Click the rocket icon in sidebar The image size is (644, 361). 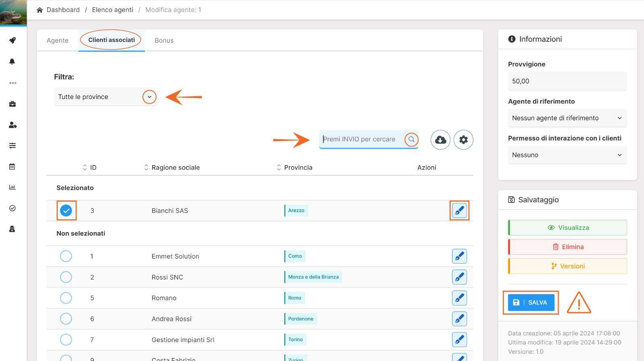click(x=12, y=40)
